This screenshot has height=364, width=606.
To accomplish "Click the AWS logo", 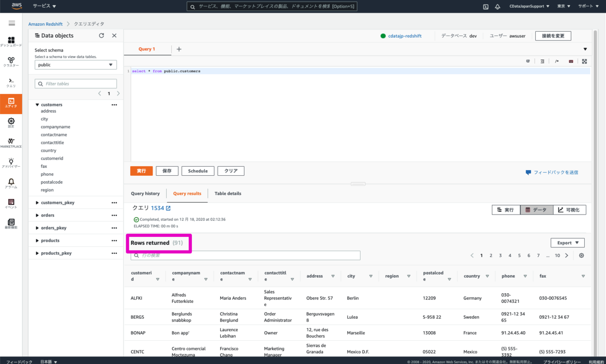I will tap(17, 7).
